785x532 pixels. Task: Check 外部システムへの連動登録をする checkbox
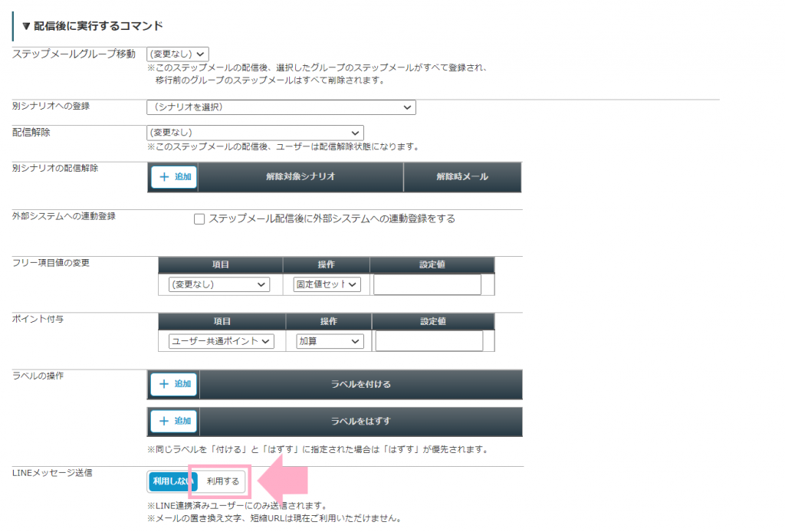point(199,219)
